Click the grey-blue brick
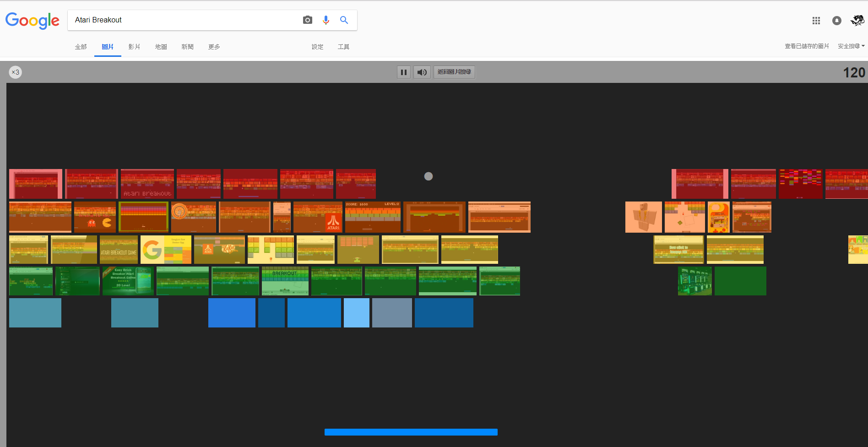The width and height of the screenshot is (868, 447). [x=392, y=313]
